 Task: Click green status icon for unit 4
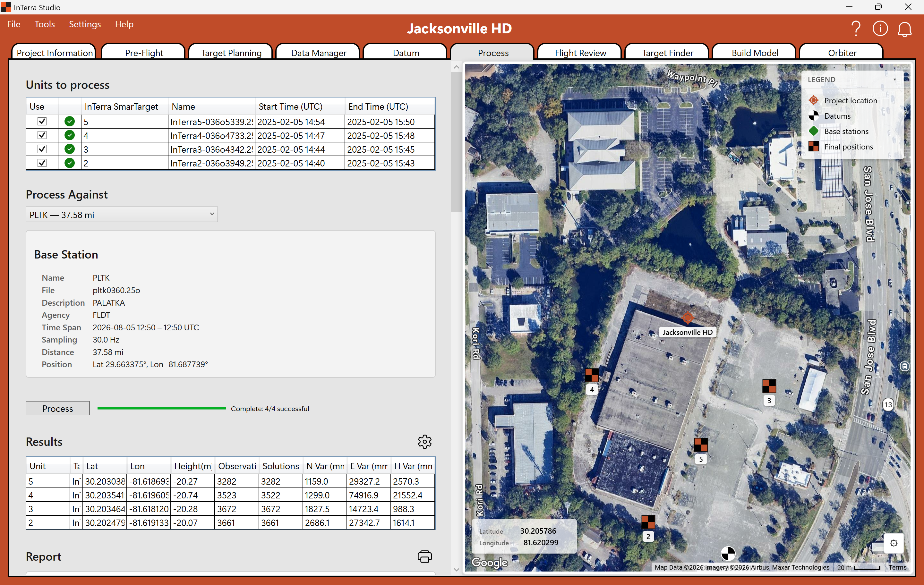[x=69, y=135]
